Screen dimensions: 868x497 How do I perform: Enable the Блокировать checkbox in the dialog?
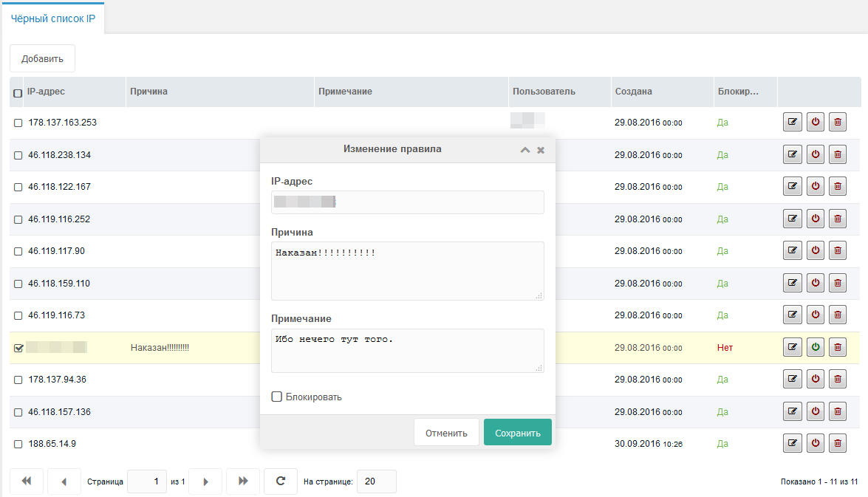pos(277,397)
